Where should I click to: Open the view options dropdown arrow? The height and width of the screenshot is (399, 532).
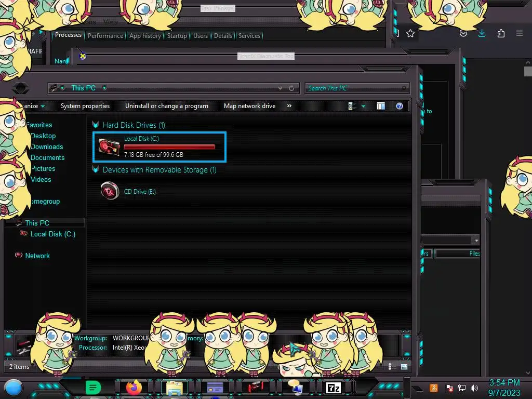[x=363, y=106]
